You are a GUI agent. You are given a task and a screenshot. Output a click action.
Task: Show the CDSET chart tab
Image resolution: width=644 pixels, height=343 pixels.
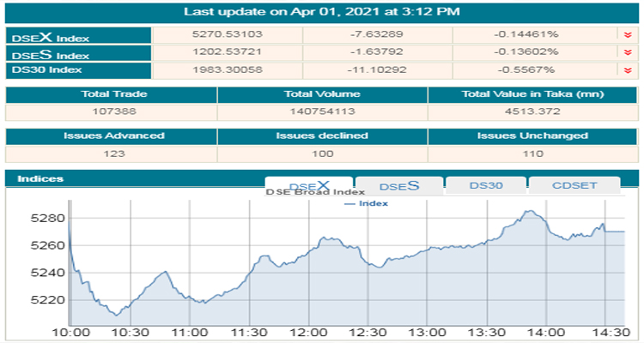574,185
